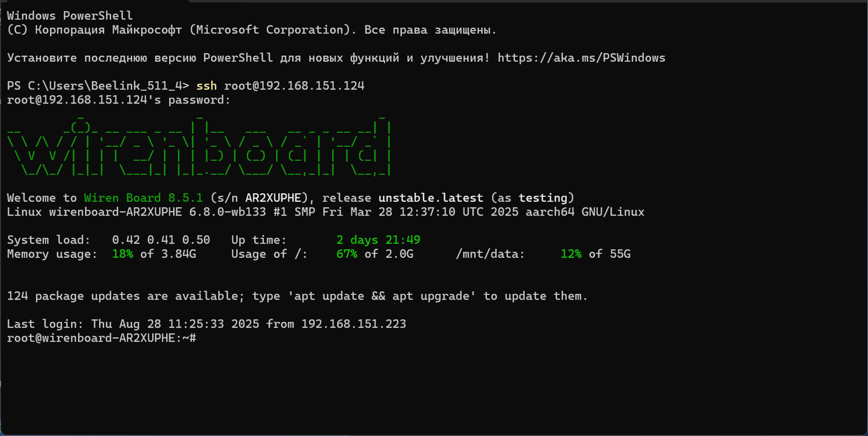The height and width of the screenshot is (436, 868).
Task: Open the aka.ms/PSWindows link
Action: click(581, 58)
